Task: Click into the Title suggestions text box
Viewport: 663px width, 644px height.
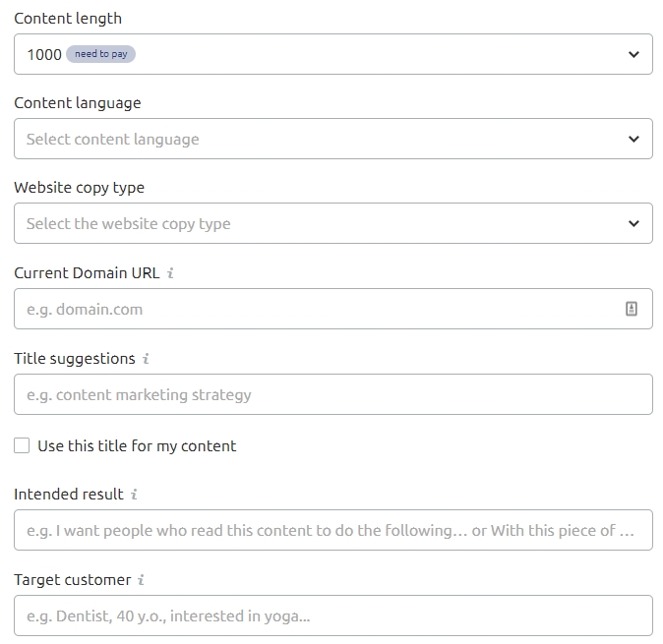Action: tap(333, 394)
